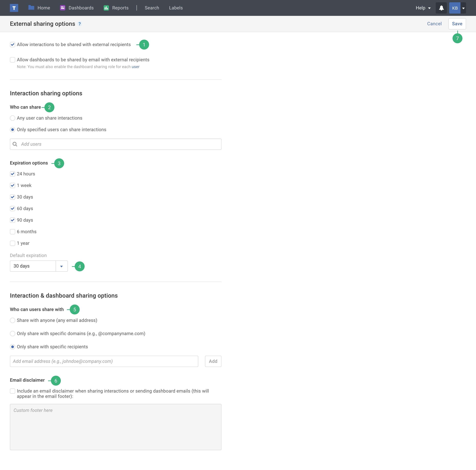
Task: Check the 6 months expiration option
Action: pyautogui.click(x=13, y=232)
